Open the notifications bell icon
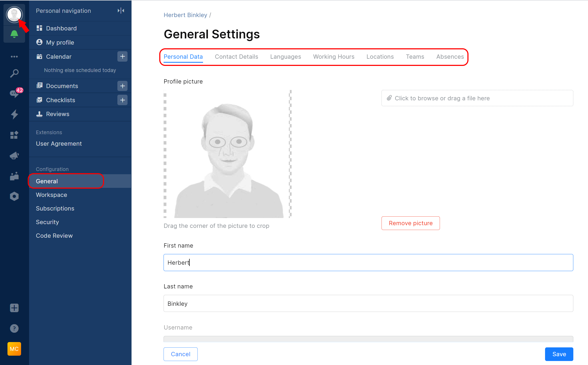This screenshot has height=365, width=588. (x=14, y=34)
